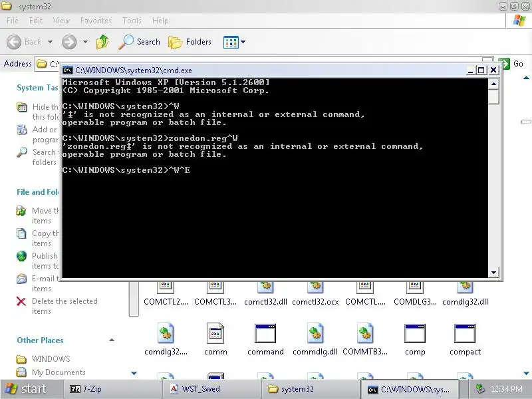Click File and Folder Tasks header
This screenshot has height=399, width=532.
37,192
